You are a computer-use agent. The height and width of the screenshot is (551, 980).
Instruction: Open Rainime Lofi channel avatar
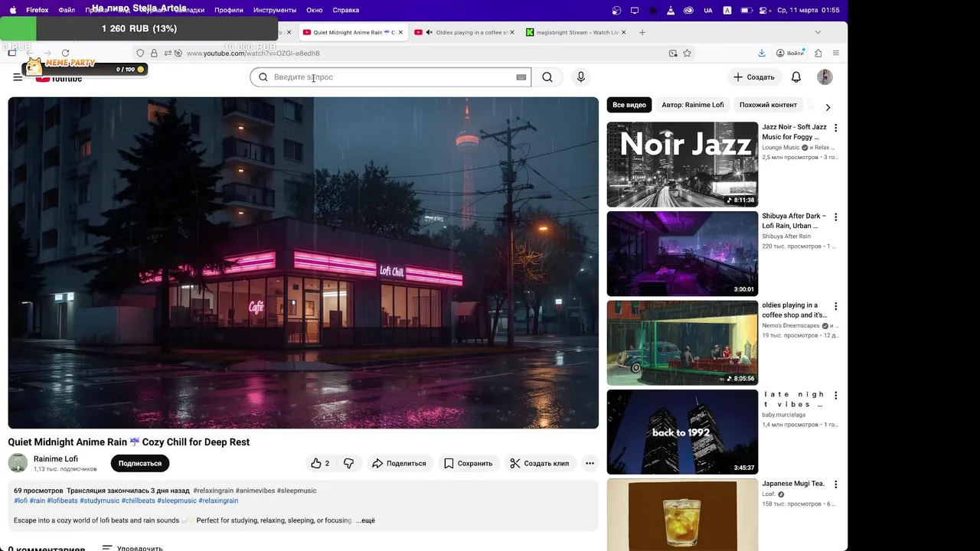click(x=18, y=463)
